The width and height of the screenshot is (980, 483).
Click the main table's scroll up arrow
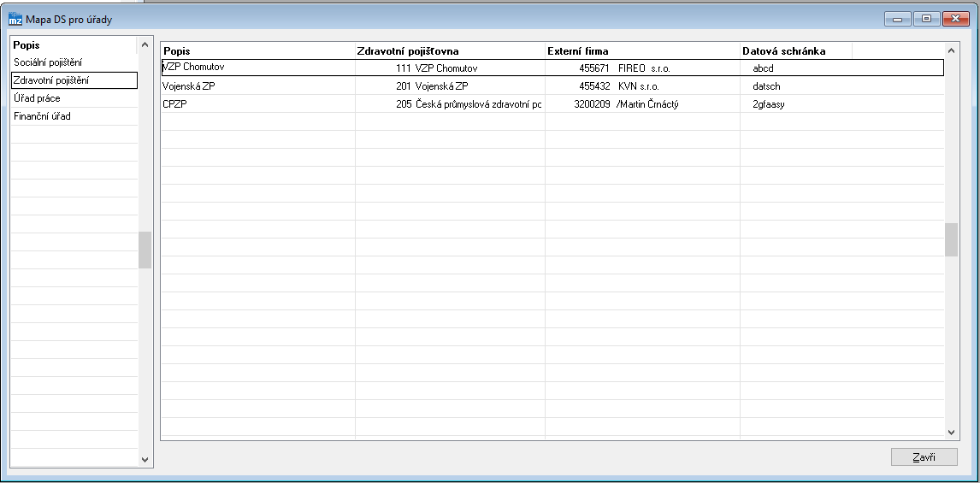click(951, 50)
